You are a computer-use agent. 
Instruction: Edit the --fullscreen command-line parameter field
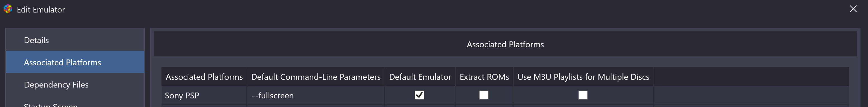316,96
